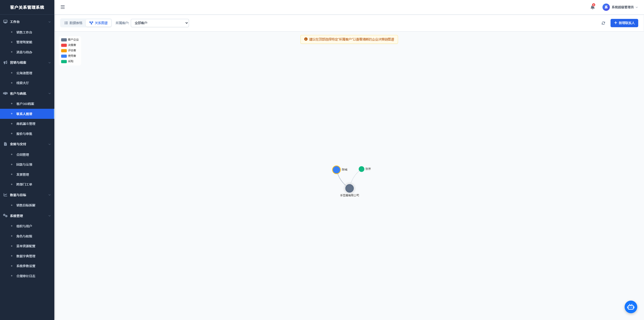Screen dimensions: 644x320
Task: Open the notification bell
Action: pos(592,7)
